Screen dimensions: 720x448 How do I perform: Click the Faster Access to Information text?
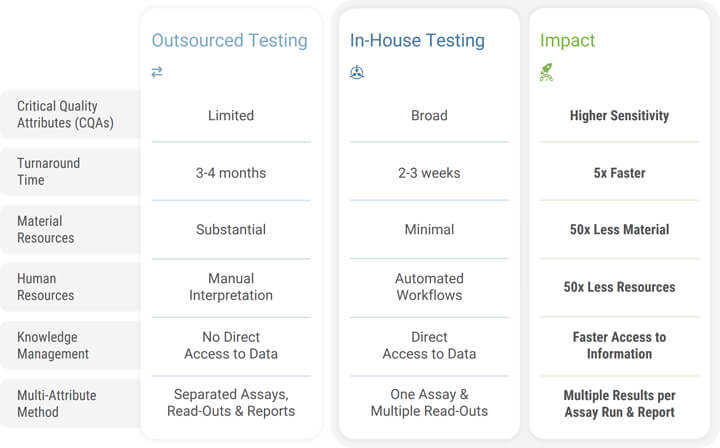pyautogui.click(x=619, y=345)
